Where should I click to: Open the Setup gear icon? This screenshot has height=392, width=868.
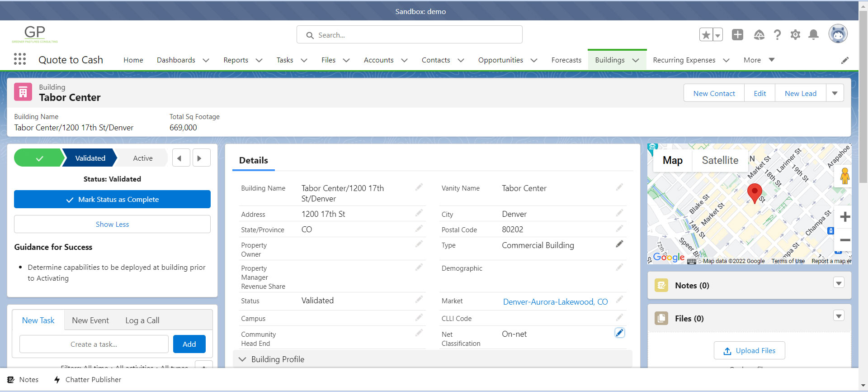(x=795, y=34)
